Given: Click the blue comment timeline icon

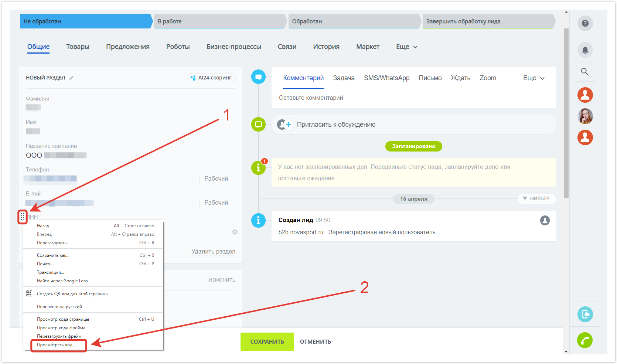Looking at the screenshot, I should [258, 77].
